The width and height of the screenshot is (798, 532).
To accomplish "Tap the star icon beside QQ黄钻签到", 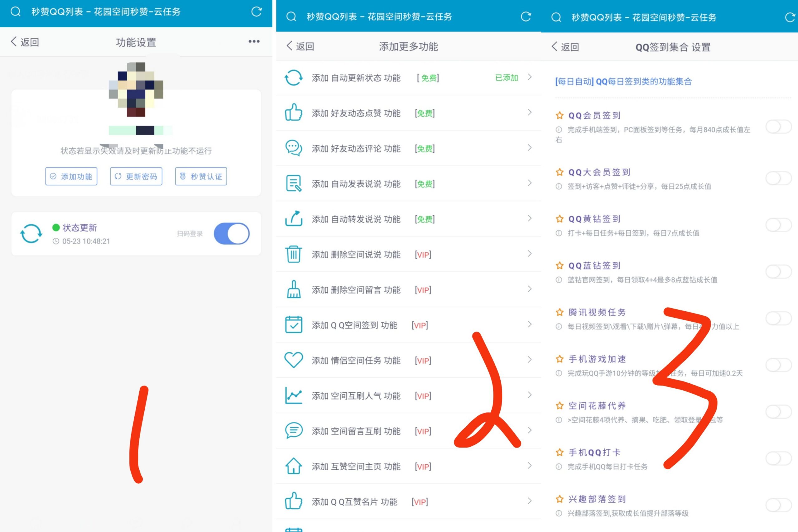I will pyautogui.click(x=560, y=219).
